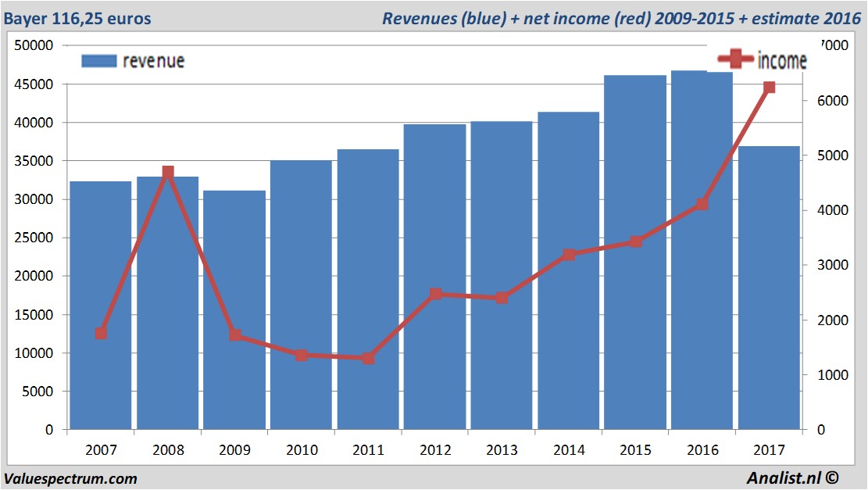Select the 40000 revenue axis label
Viewport: 868px width, 490px height.
[x=34, y=123]
